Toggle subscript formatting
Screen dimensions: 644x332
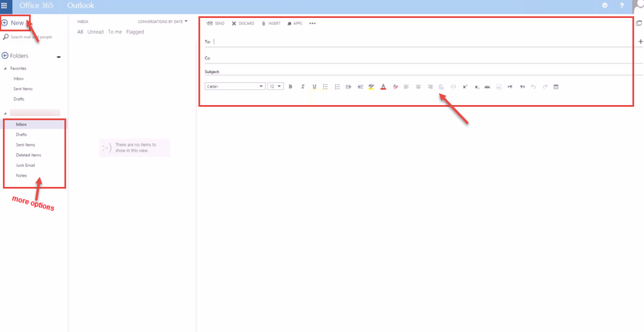(476, 86)
